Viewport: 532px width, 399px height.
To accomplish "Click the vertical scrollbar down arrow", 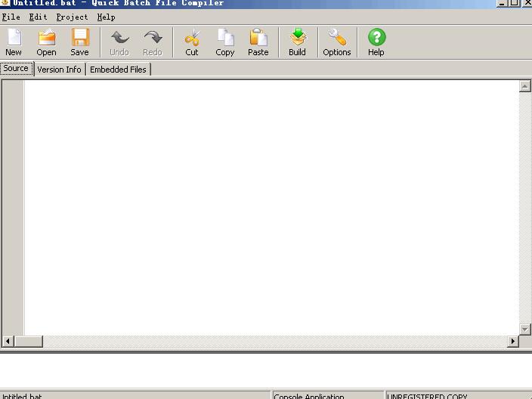I will pos(525,329).
